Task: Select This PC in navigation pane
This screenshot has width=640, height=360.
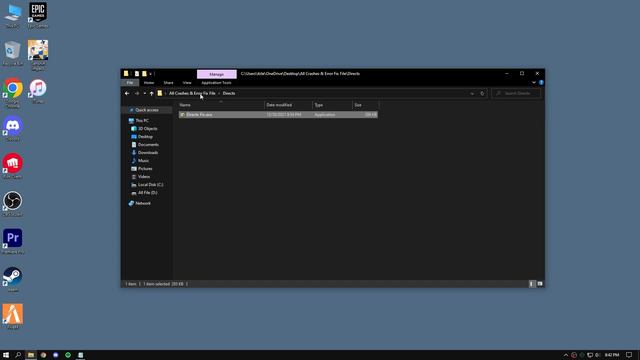Action: (x=142, y=121)
